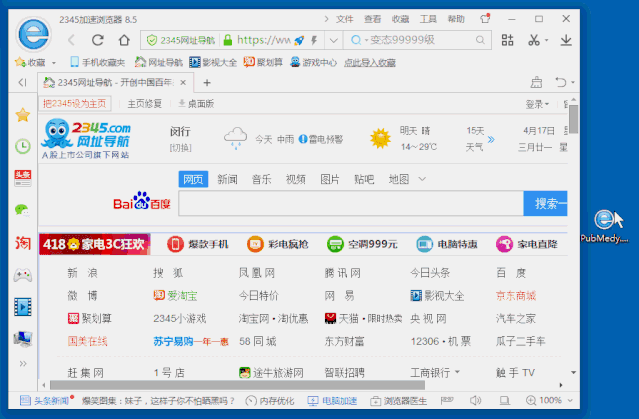Open the 登录 login dropdown
The image size is (639, 419).
point(537,104)
